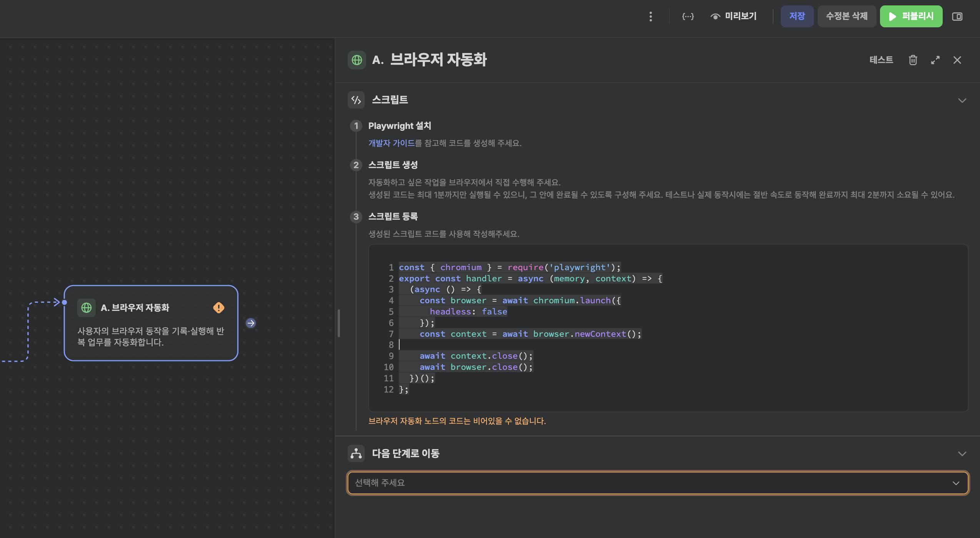
Task: Open the variables curly braces icon
Action: click(688, 16)
